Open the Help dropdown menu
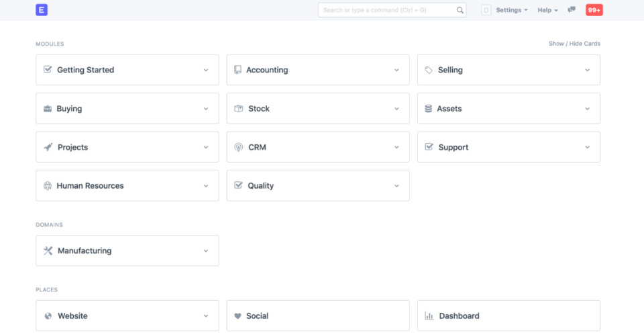 click(547, 10)
